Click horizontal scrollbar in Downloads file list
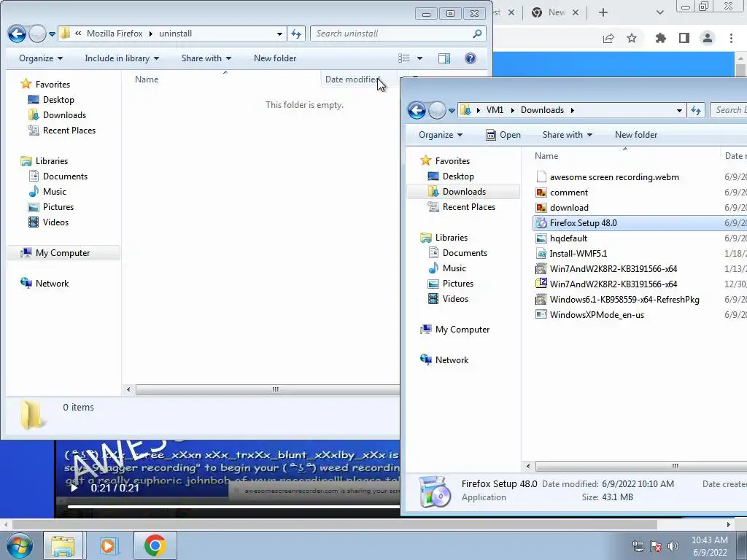Viewport: 747px width, 560px height. pos(640,466)
